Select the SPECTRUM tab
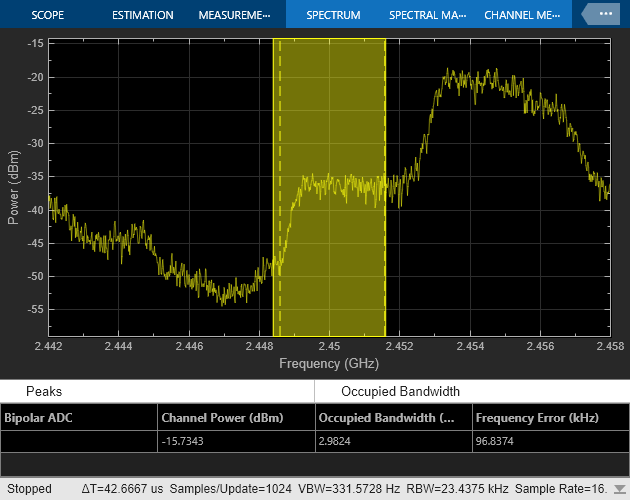 click(x=333, y=15)
